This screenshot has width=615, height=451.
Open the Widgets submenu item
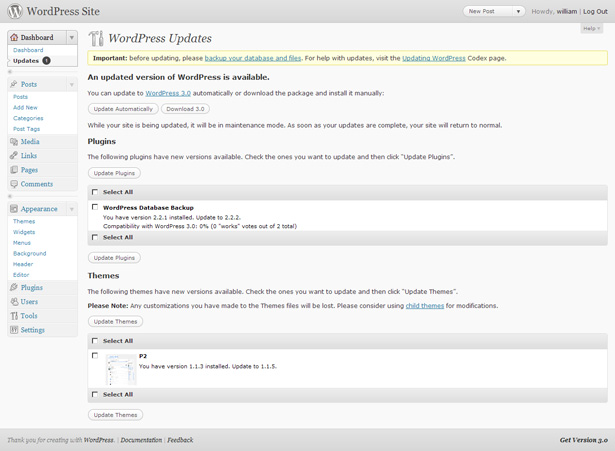[x=24, y=232]
